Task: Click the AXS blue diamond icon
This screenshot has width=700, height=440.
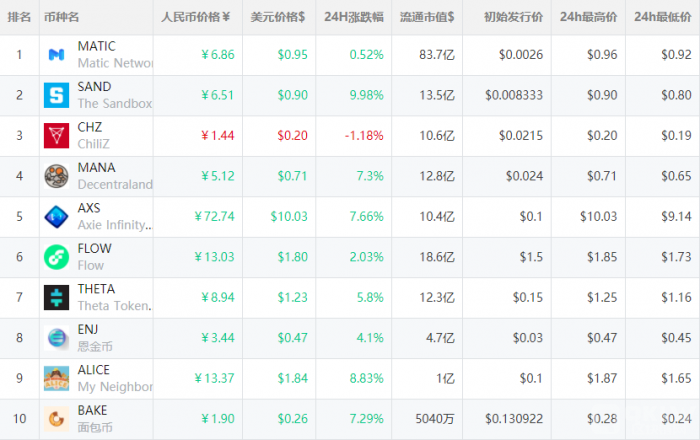Action: [x=56, y=217]
